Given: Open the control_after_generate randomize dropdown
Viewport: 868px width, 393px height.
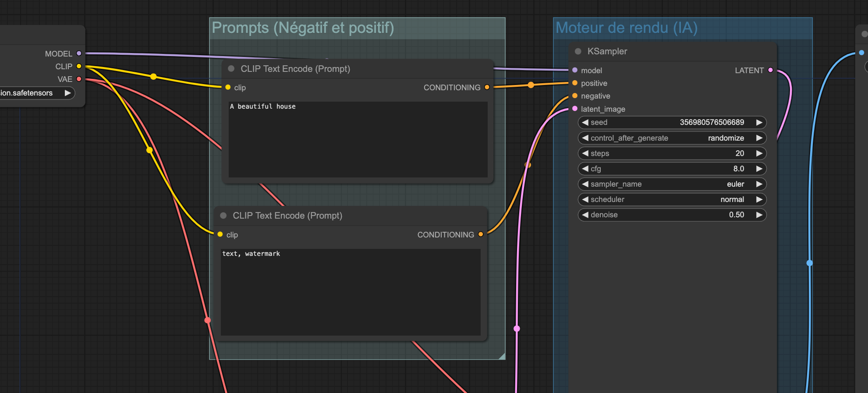Looking at the screenshot, I should point(672,138).
